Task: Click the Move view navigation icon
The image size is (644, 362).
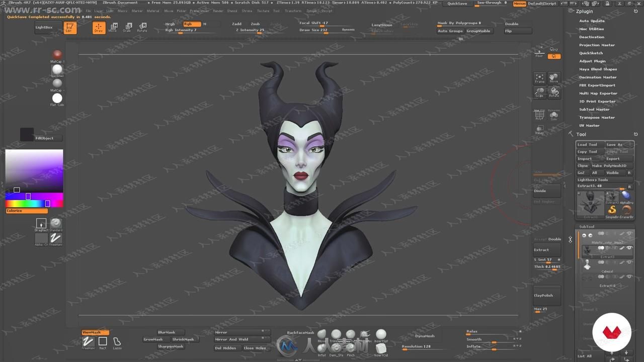Action: pyautogui.click(x=554, y=78)
